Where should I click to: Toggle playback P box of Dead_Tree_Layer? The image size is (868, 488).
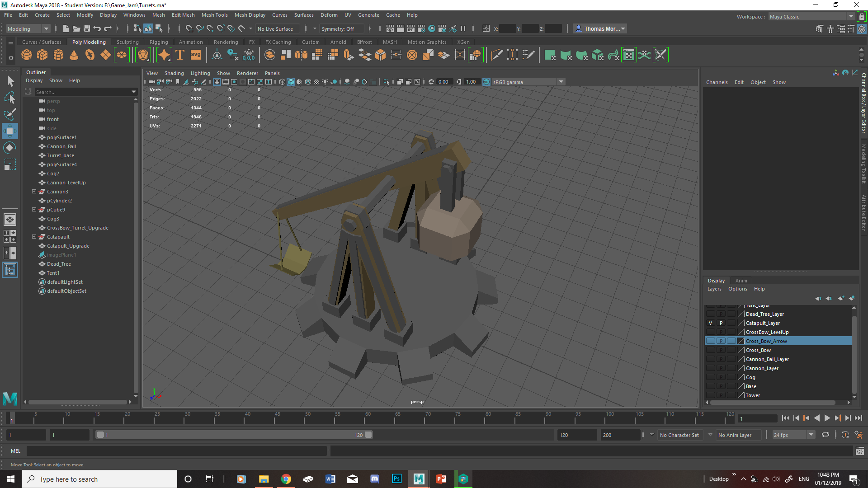[x=721, y=314]
